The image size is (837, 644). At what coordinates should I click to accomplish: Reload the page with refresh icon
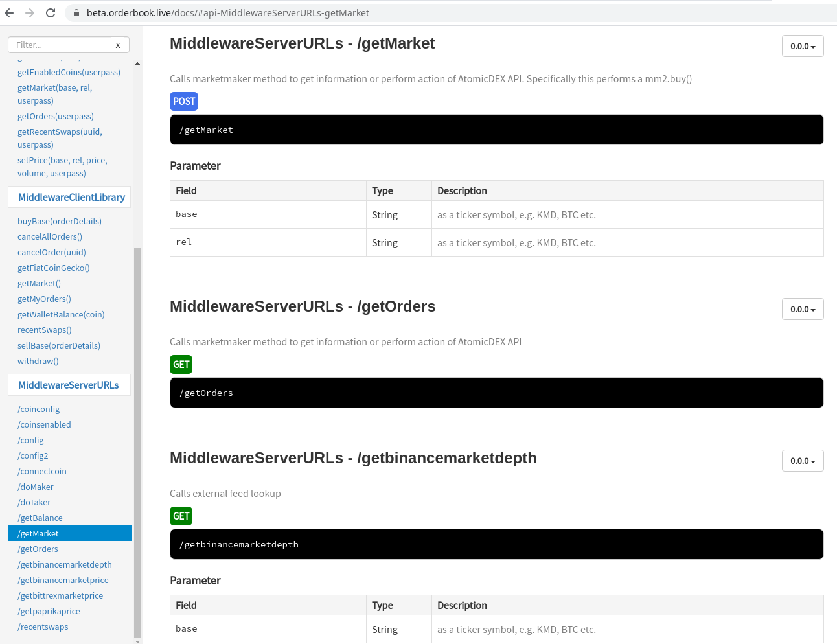pyautogui.click(x=51, y=13)
